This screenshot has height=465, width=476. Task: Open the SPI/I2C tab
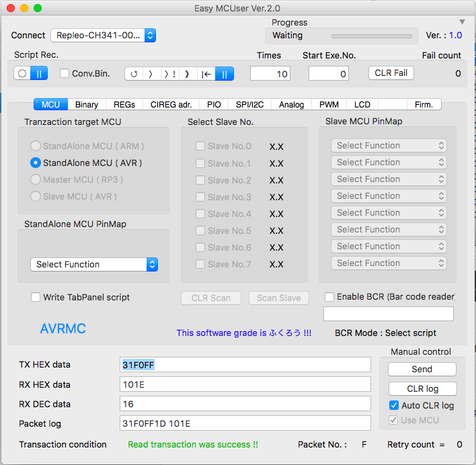click(x=250, y=105)
